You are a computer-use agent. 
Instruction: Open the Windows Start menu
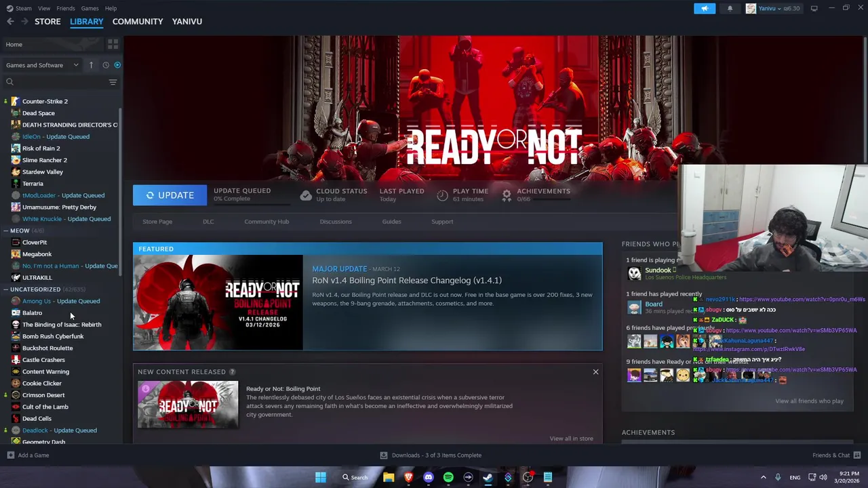pos(321,477)
